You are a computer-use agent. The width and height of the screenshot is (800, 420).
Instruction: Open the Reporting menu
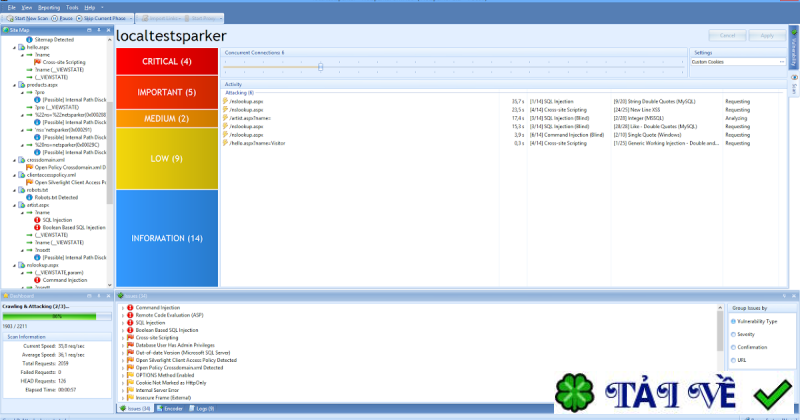click(49, 8)
